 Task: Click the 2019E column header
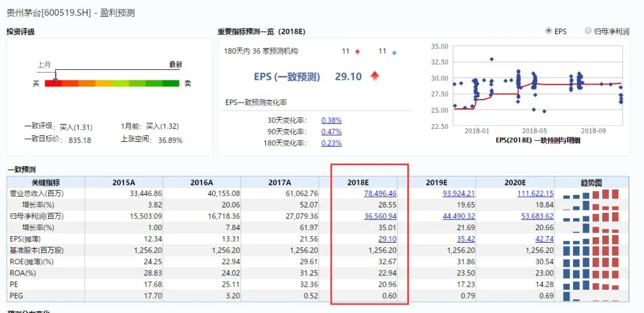tap(436, 182)
